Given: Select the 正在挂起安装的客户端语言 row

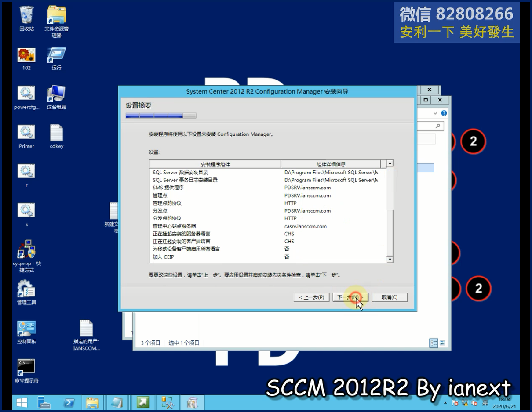Looking at the screenshot, I should (x=268, y=241).
